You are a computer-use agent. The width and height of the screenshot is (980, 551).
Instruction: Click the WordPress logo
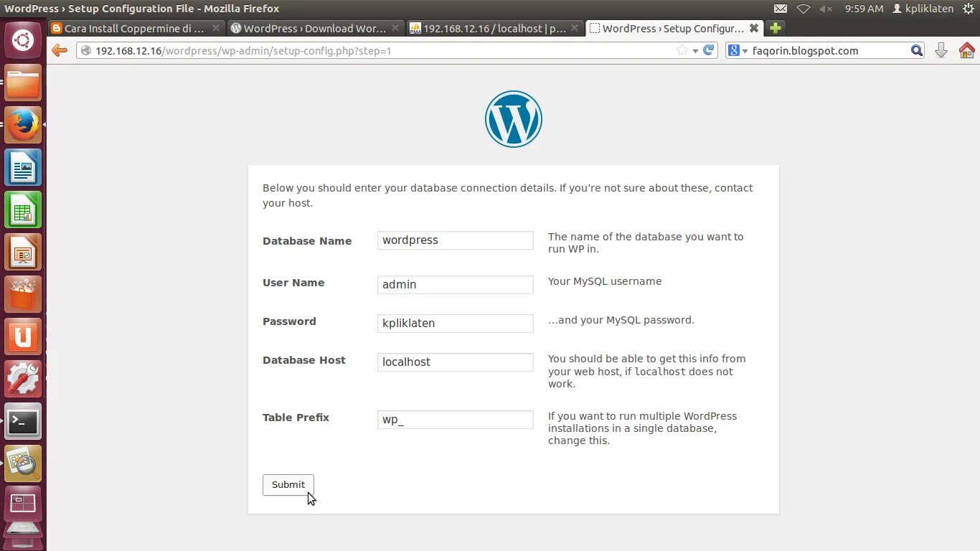[514, 119]
